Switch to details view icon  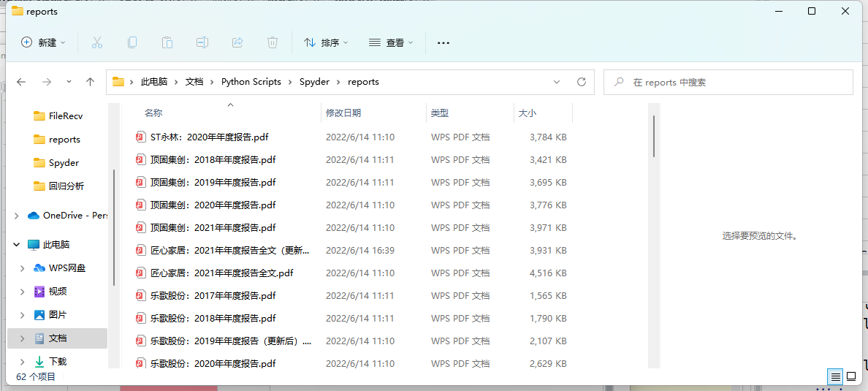tap(835, 377)
